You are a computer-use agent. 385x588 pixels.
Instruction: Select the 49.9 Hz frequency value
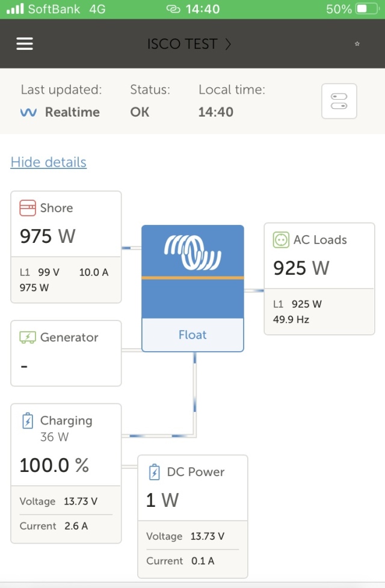coord(291,319)
